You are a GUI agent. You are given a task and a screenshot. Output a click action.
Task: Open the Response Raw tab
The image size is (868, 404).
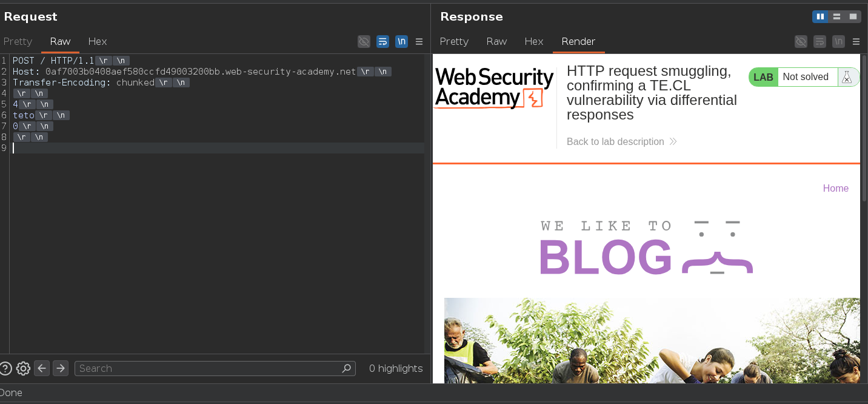[496, 41]
